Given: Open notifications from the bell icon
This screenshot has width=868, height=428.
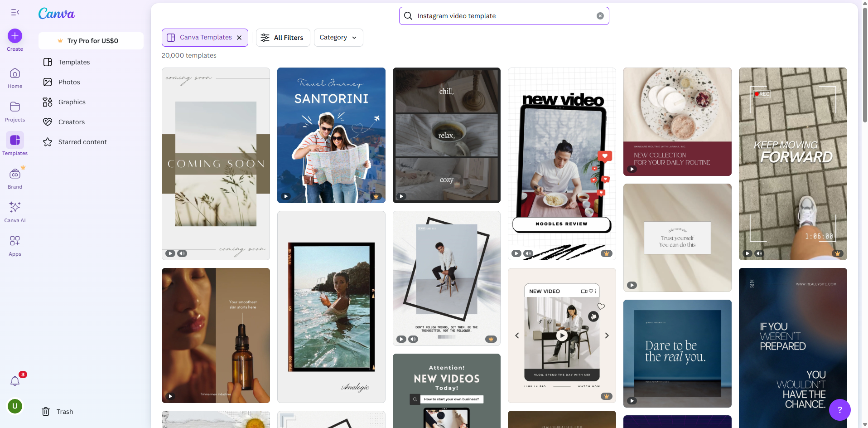Looking at the screenshot, I should tap(15, 381).
